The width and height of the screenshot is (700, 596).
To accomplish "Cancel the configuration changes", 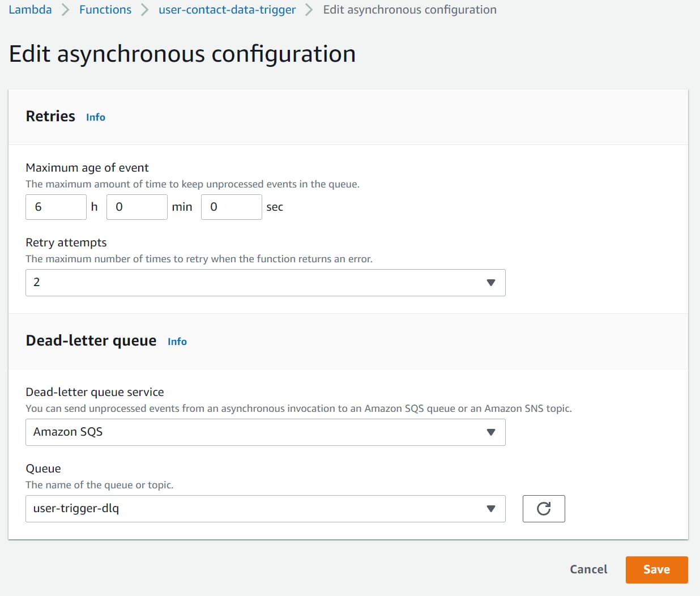I will coord(588,569).
